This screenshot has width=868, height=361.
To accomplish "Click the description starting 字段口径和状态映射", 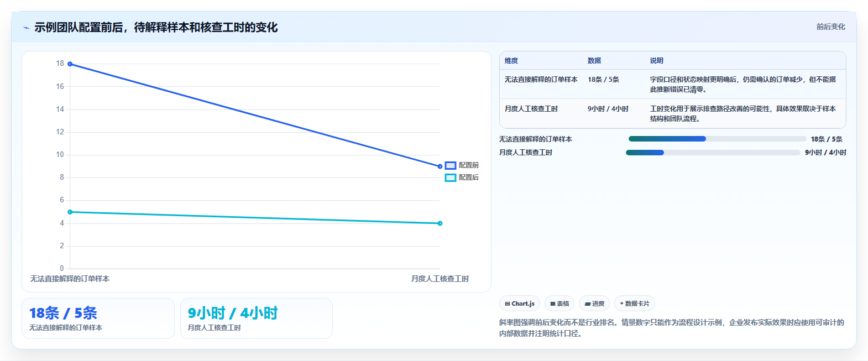I will pos(743,85).
